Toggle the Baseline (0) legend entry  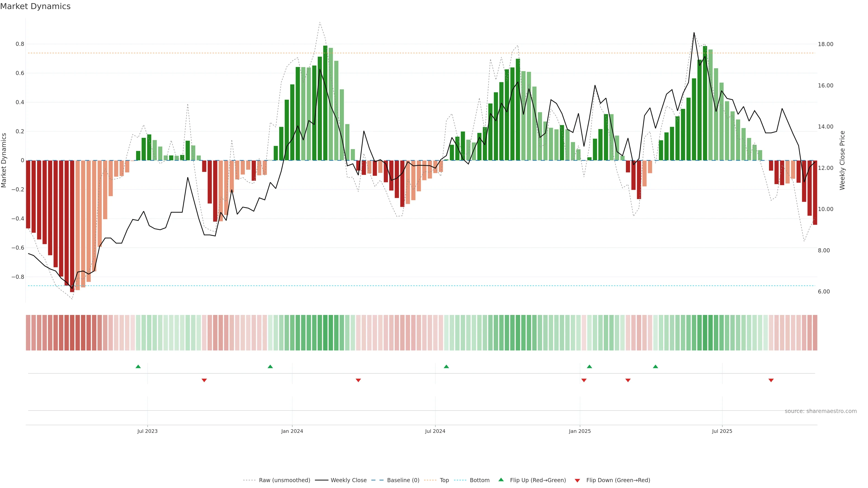click(x=403, y=480)
